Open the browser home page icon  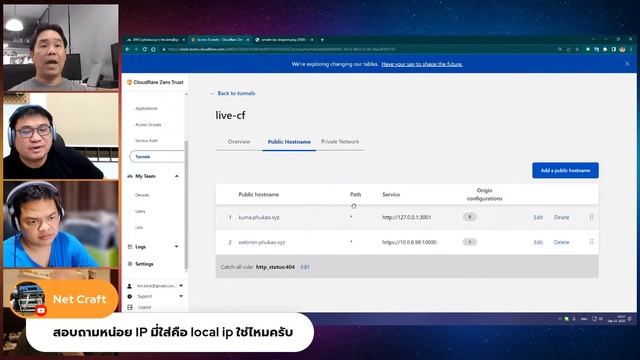(x=153, y=49)
